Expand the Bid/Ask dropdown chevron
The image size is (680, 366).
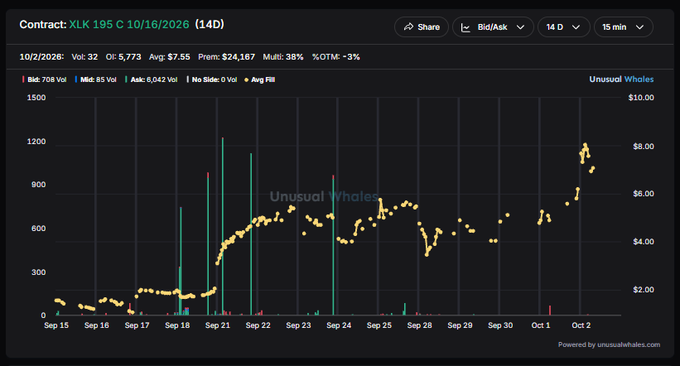pyautogui.click(x=520, y=27)
